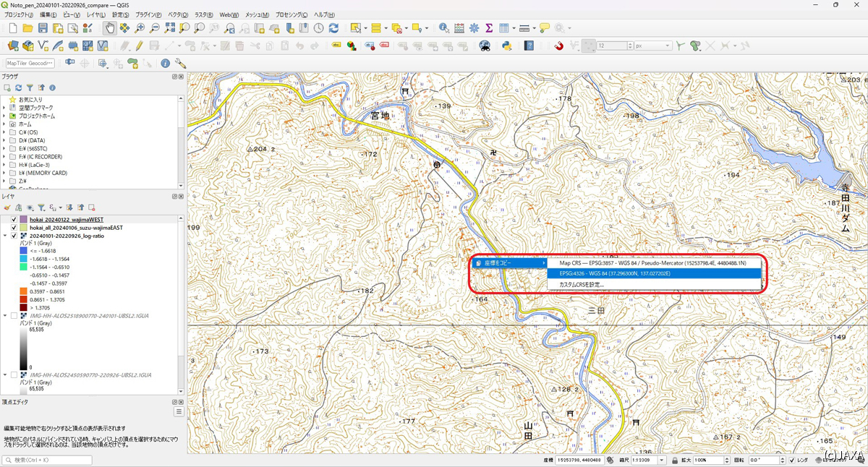868x467 pixels.
Task: Click the blue info icon in plugin toolbar
Action: click(x=166, y=64)
